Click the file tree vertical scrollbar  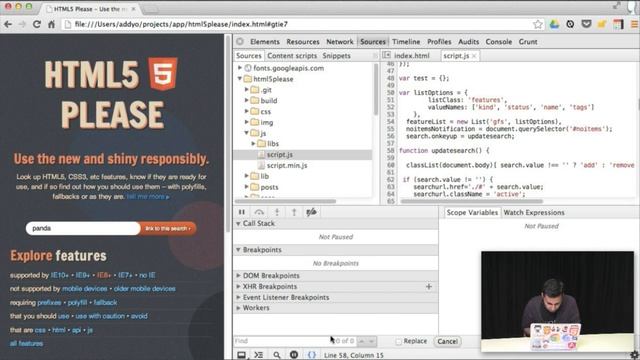(376, 90)
